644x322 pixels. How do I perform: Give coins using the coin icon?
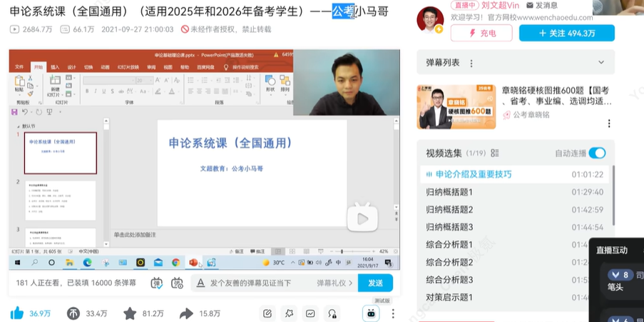pos(73,313)
